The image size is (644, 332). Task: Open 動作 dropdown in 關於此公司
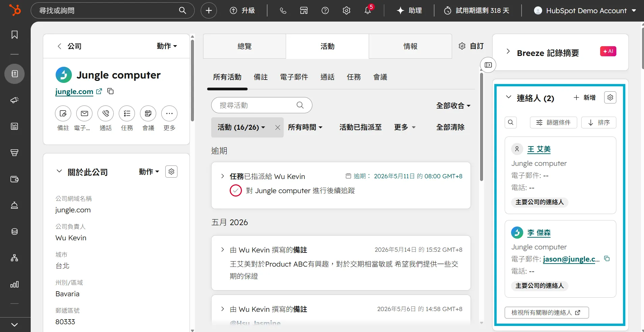point(149,172)
